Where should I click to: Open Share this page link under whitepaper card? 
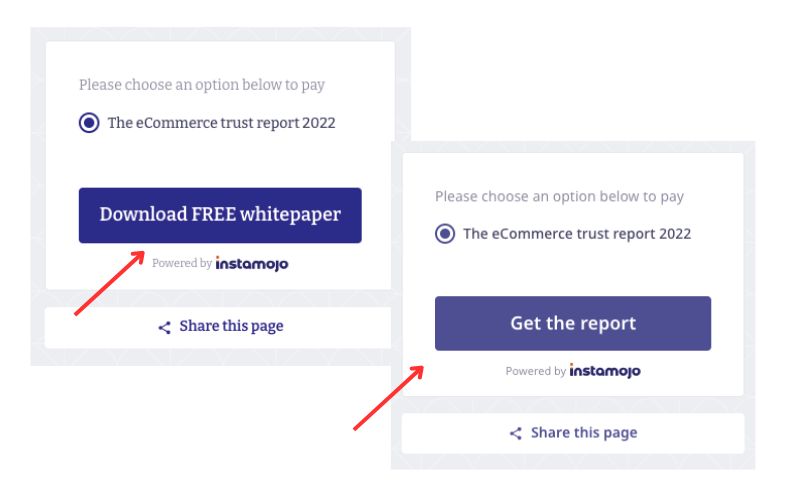tap(231, 326)
